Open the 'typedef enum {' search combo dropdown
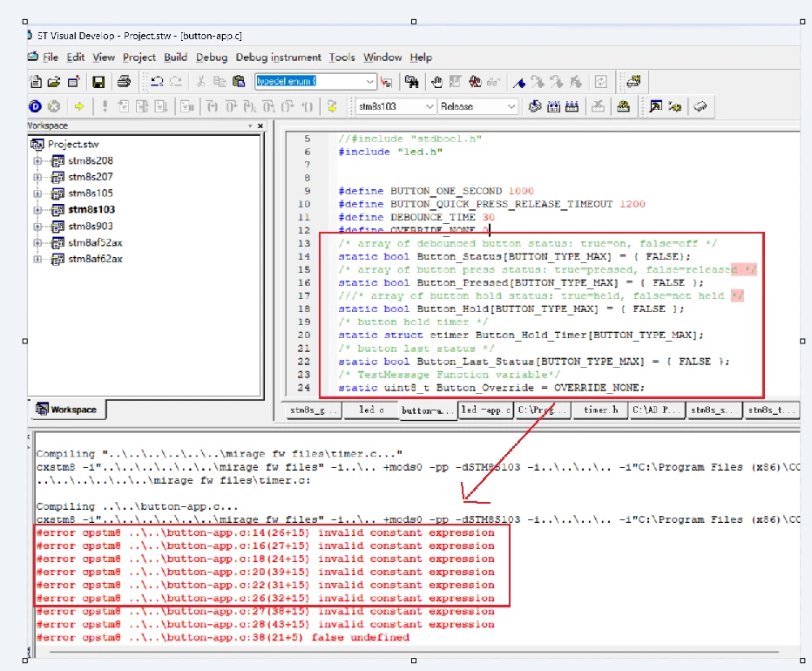Screen dimensions: 812x671 (x=369, y=81)
